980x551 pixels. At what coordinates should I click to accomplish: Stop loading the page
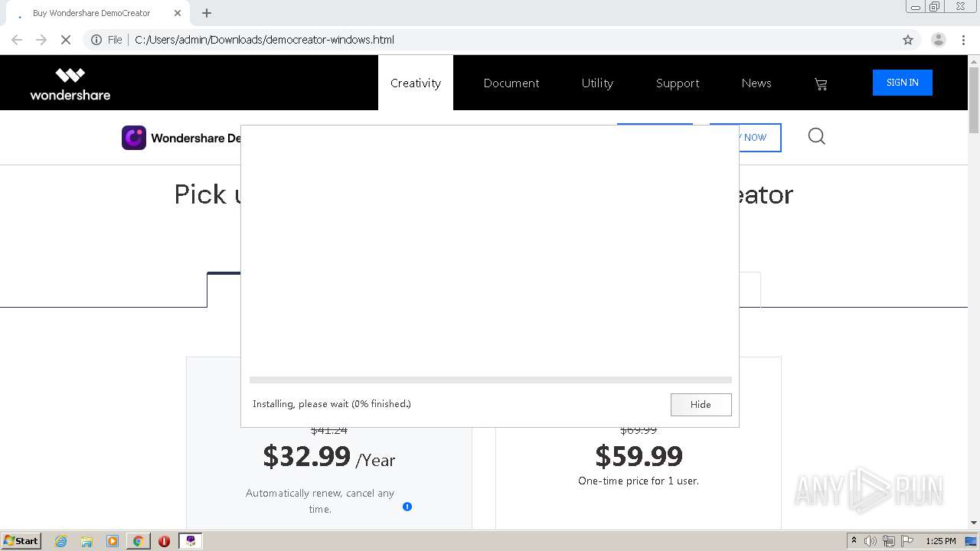pyautogui.click(x=66, y=40)
